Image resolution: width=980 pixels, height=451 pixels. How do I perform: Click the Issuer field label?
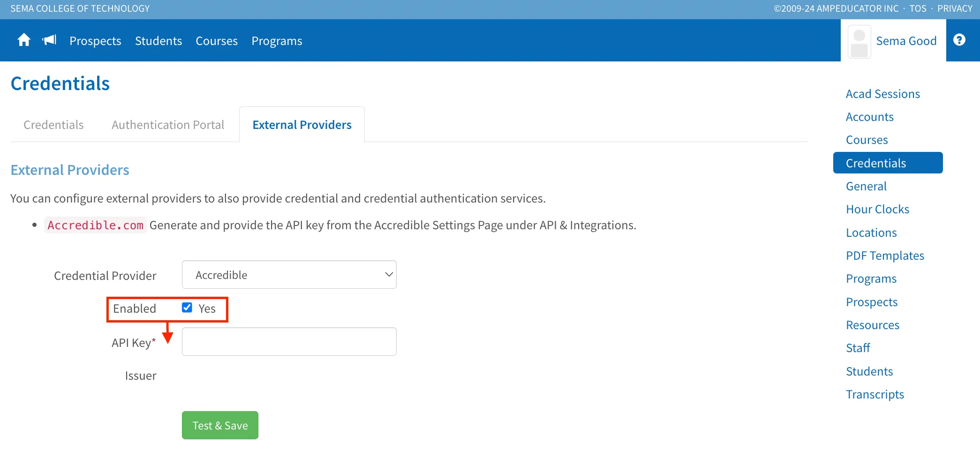point(141,376)
